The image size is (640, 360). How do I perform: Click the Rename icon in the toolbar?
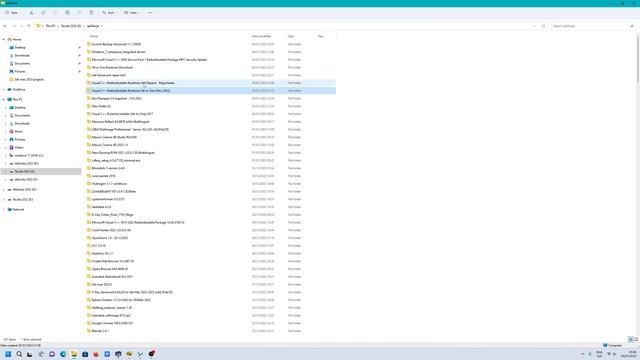pos(67,13)
